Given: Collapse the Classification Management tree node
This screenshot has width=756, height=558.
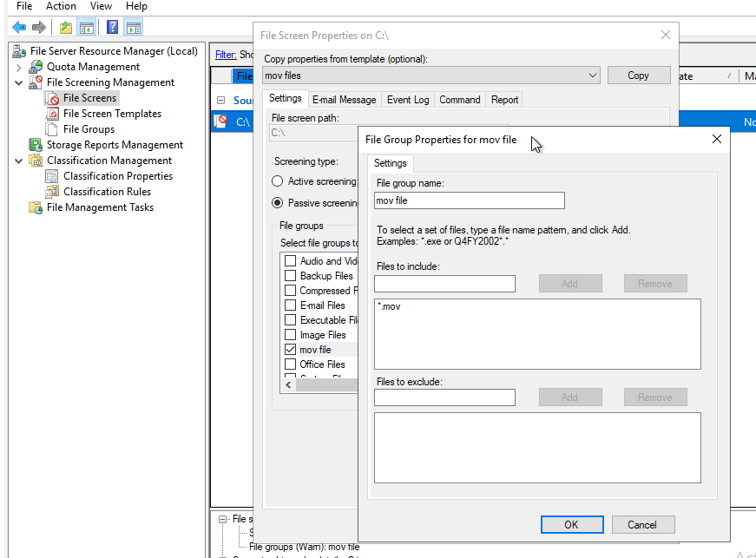Looking at the screenshot, I should click(x=19, y=161).
